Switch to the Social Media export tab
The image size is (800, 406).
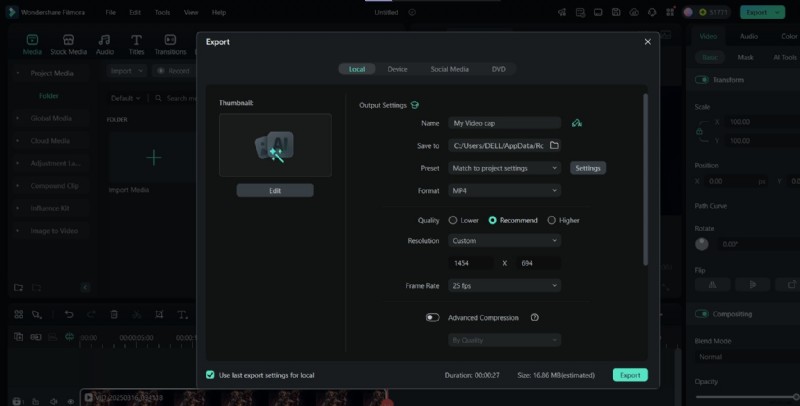tap(449, 69)
